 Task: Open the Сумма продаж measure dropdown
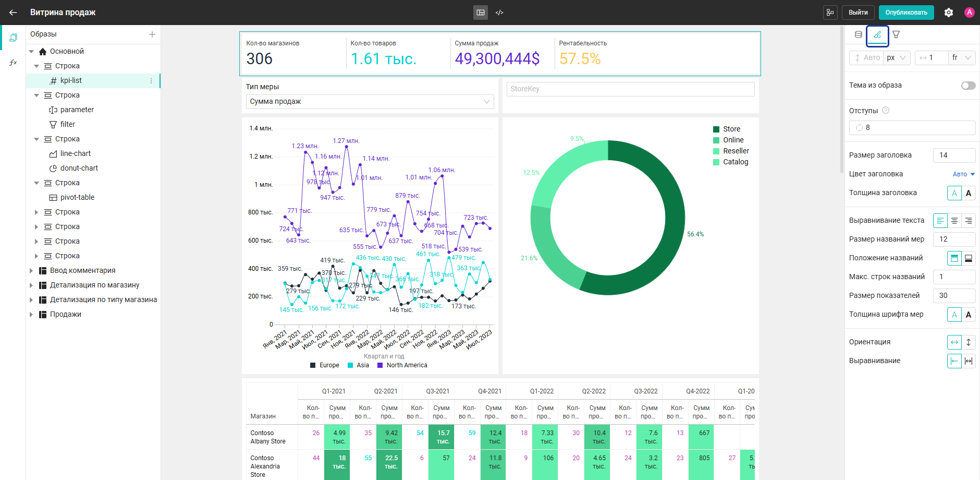pos(370,102)
